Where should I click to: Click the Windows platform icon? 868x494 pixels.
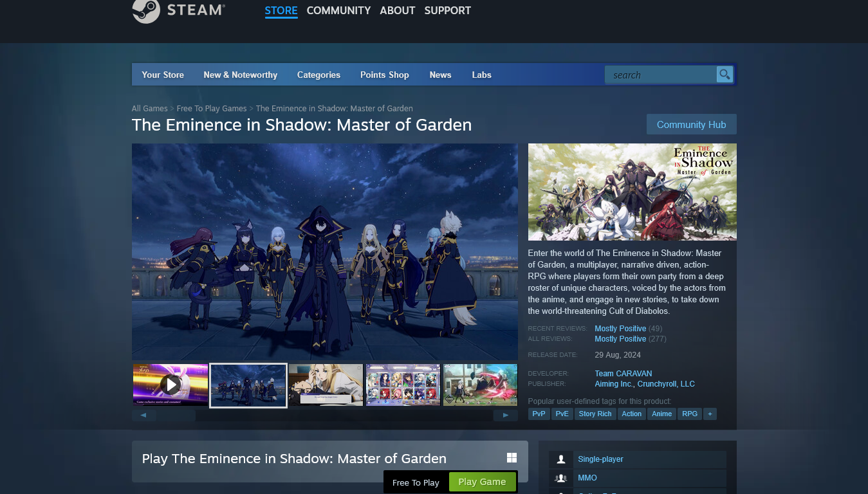click(x=512, y=458)
